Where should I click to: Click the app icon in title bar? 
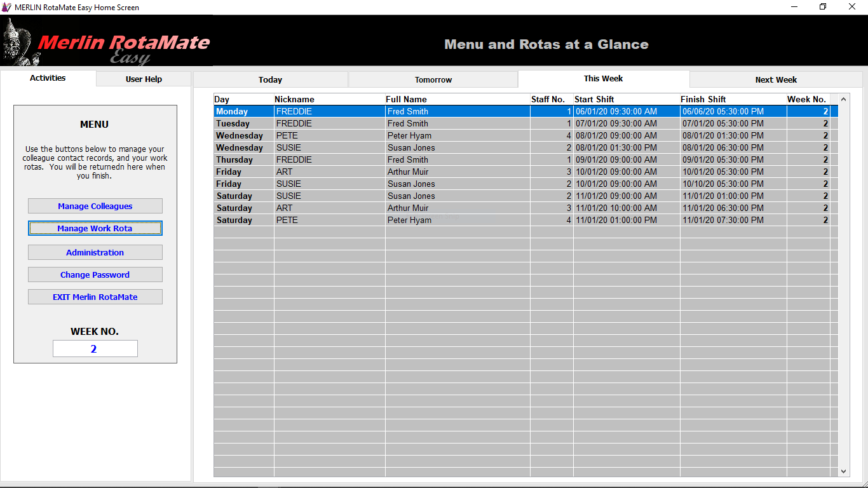coord(7,7)
